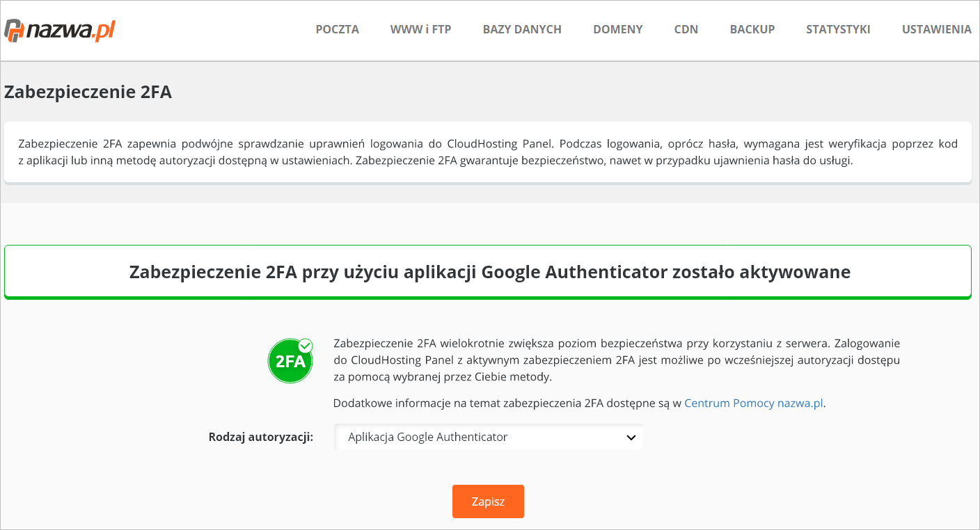Open the Centrum Pomocy nazwa.pl link
The width and height of the screenshot is (980, 530).
(754, 403)
